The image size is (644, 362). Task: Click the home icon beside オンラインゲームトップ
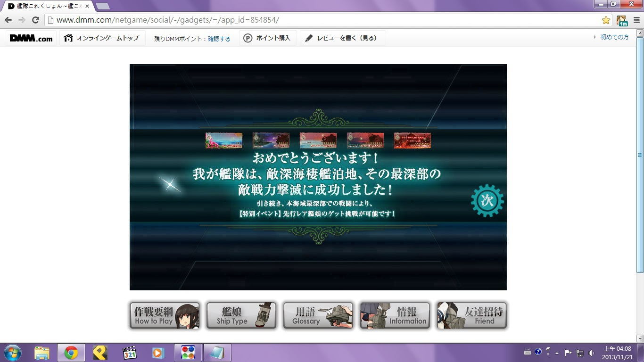point(68,38)
